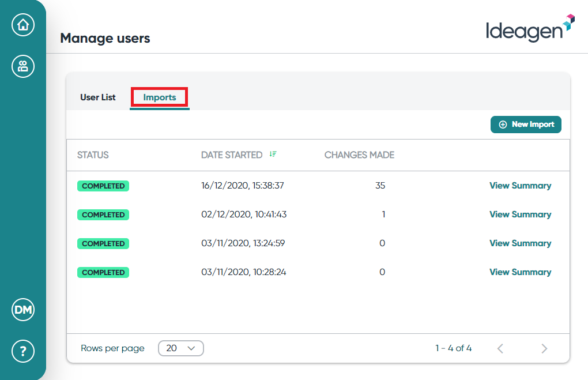Sort by the STATUS column header
The width and height of the screenshot is (588, 380).
(93, 155)
